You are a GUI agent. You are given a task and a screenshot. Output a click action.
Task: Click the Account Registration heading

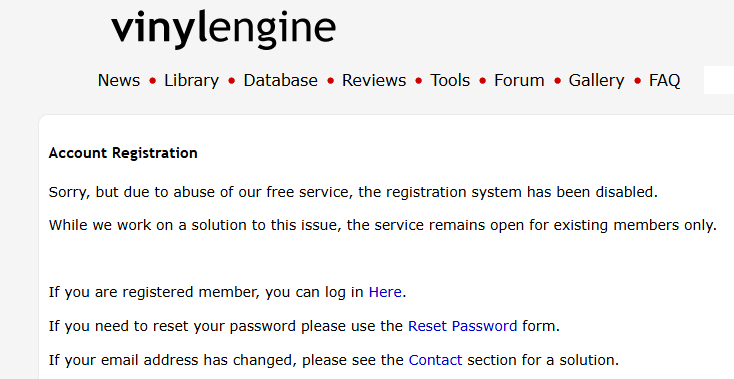click(x=123, y=153)
